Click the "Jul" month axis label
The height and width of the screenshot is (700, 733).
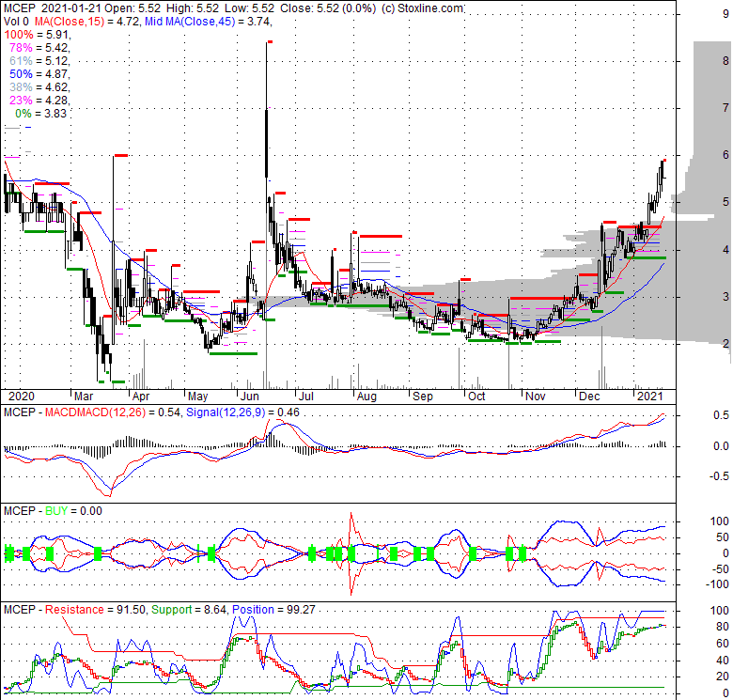click(x=306, y=397)
